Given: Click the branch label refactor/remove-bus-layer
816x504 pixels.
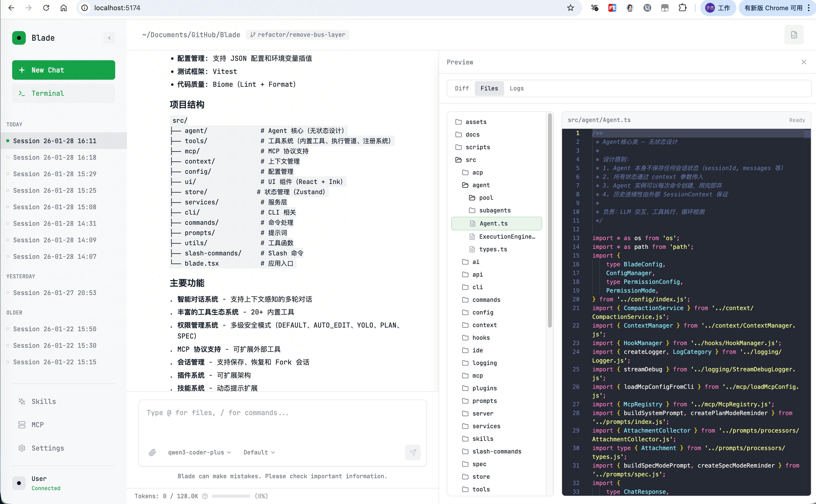Looking at the screenshot, I should (x=298, y=35).
